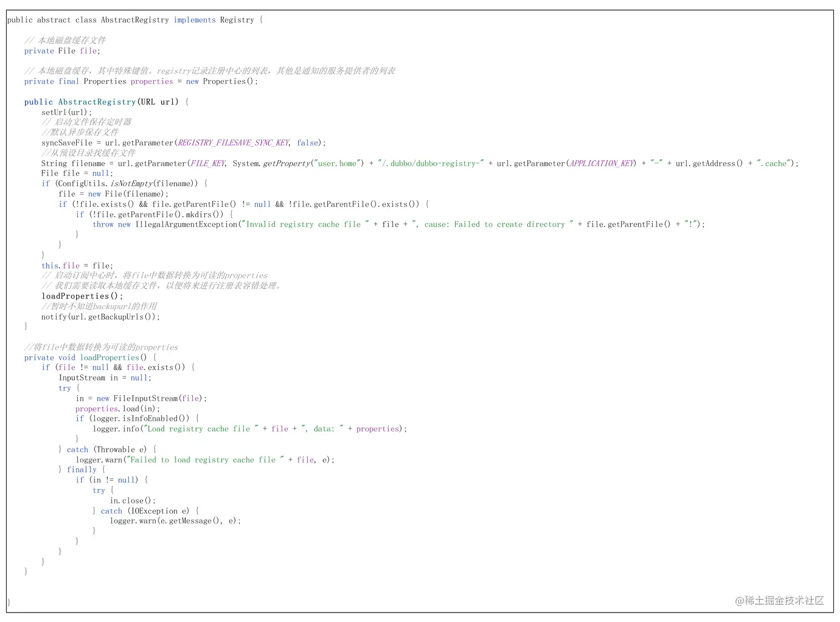Click the line '} catch (IOException e) {'

tap(146, 511)
